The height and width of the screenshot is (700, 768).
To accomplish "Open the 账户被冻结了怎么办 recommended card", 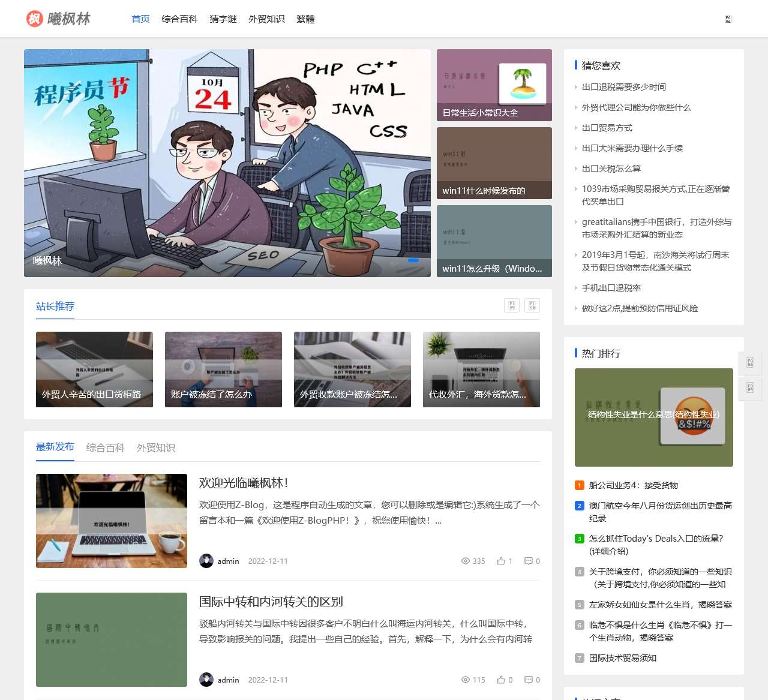I will click(223, 369).
